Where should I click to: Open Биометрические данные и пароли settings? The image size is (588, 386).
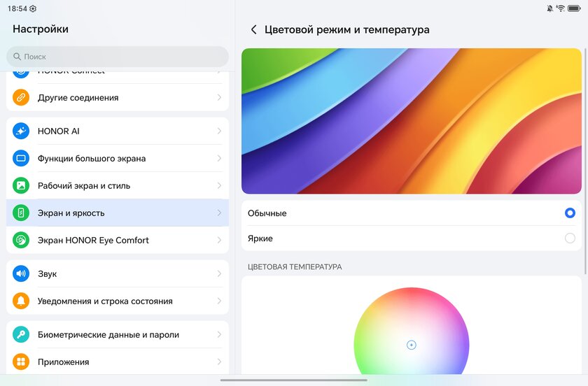tap(118, 335)
